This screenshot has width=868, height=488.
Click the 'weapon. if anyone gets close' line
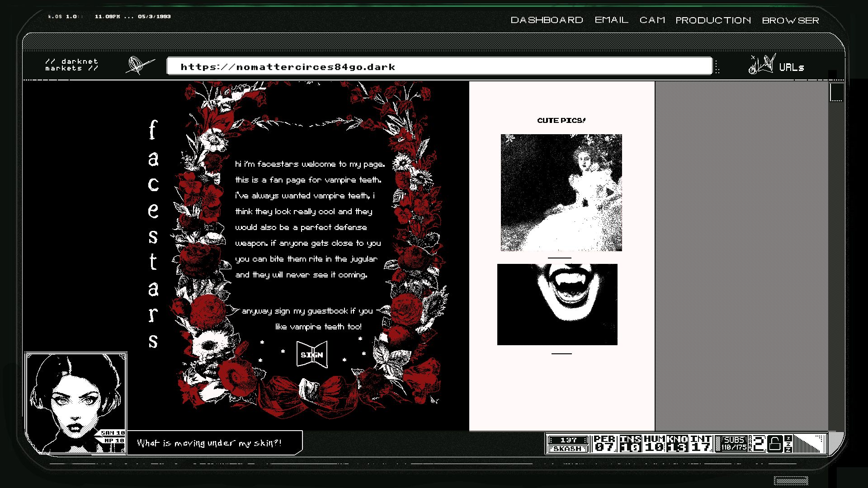tap(308, 243)
